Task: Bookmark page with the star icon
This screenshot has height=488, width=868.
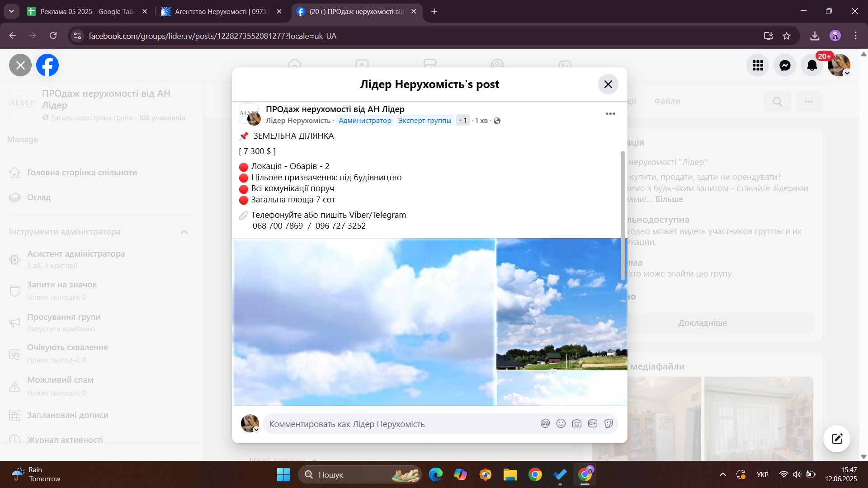Action: 787,36
